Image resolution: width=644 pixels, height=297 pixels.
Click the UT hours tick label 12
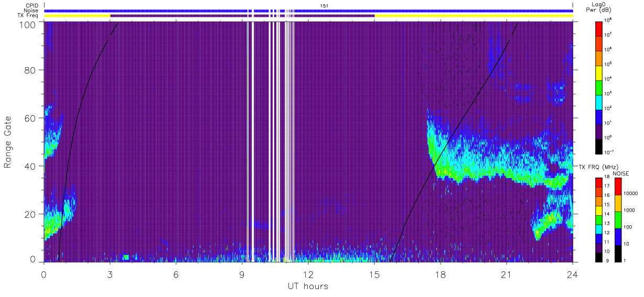pyautogui.click(x=308, y=273)
